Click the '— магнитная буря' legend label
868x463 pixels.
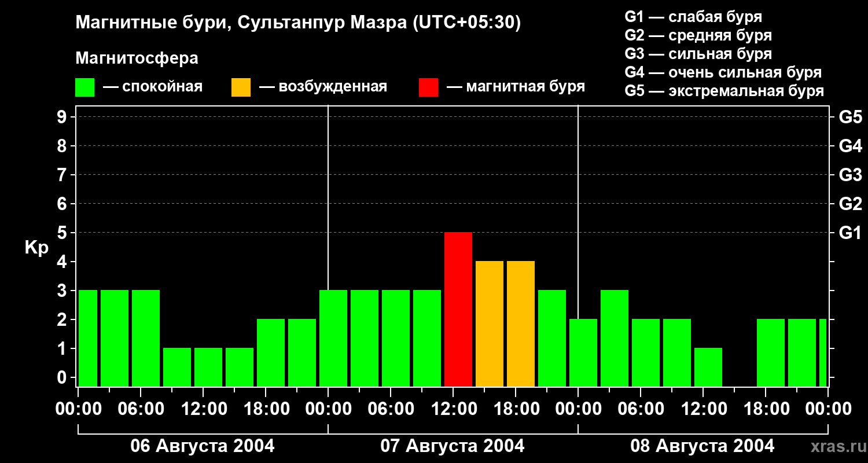click(x=516, y=87)
